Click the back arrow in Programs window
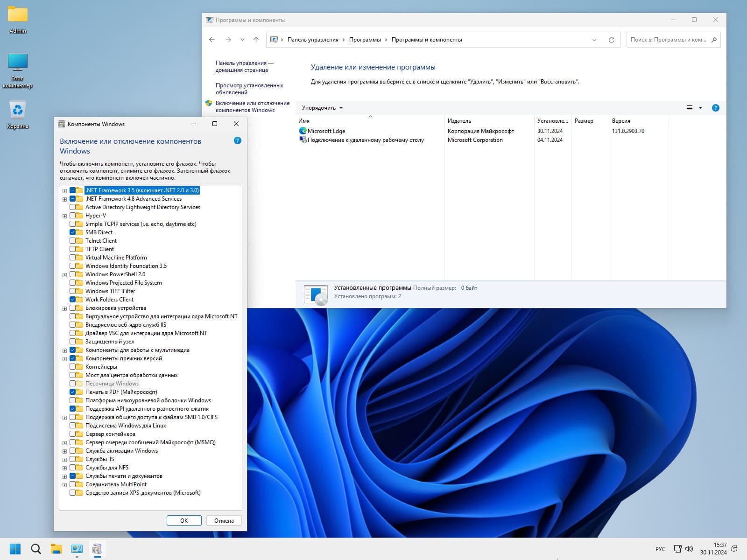Image resolution: width=747 pixels, height=560 pixels. coord(212,40)
